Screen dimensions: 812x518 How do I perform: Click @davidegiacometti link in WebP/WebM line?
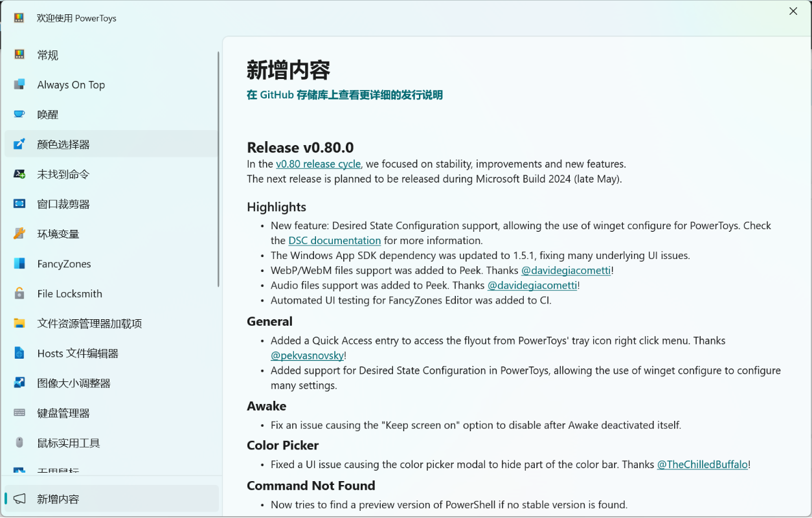click(566, 270)
